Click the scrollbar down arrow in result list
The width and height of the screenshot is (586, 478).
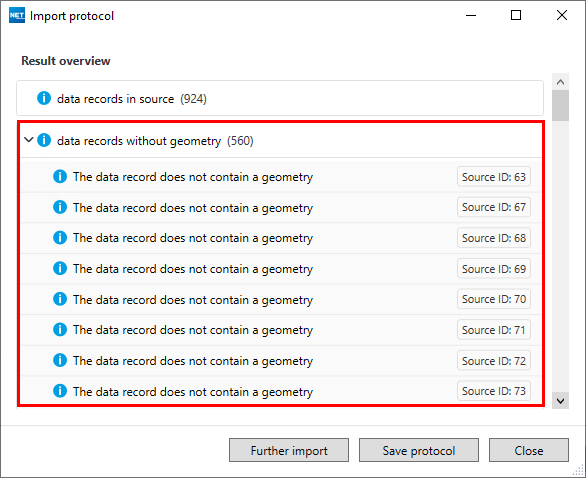(560, 401)
